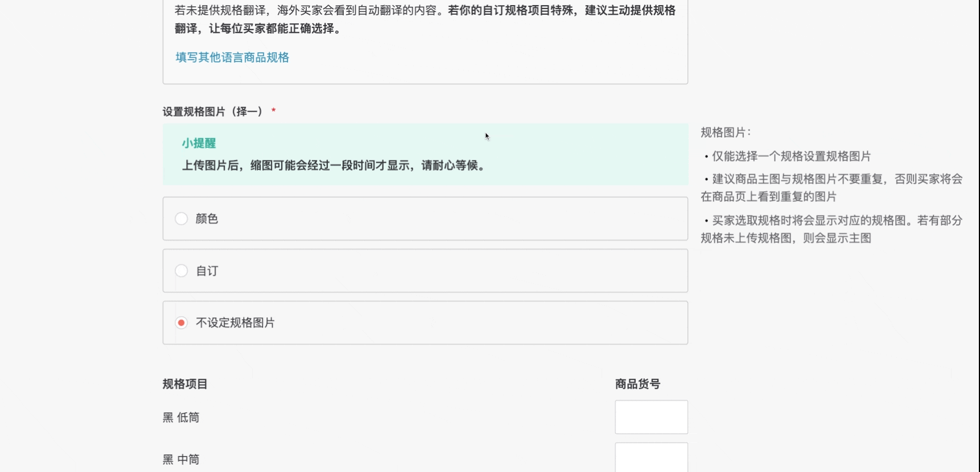Image resolution: width=980 pixels, height=472 pixels.
Task: Click the 小提醒 notice heading
Action: [199, 143]
